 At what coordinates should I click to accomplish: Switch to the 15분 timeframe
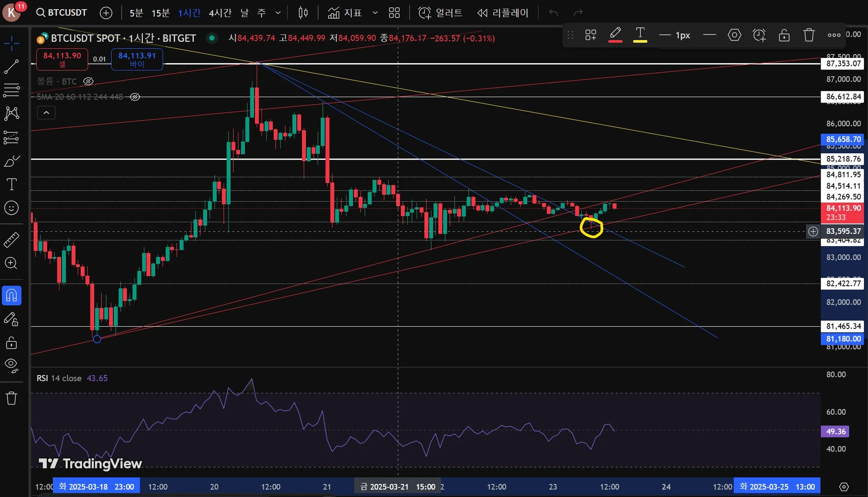click(x=161, y=13)
